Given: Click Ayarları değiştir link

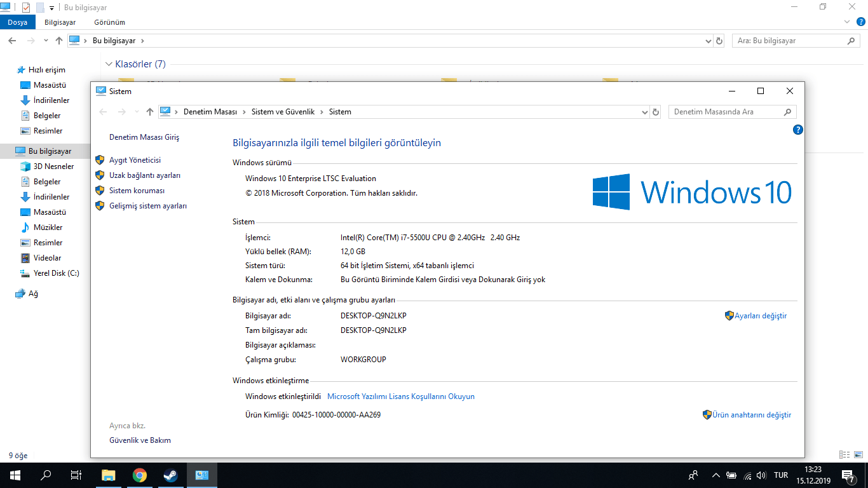Looking at the screenshot, I should point(761,316).
